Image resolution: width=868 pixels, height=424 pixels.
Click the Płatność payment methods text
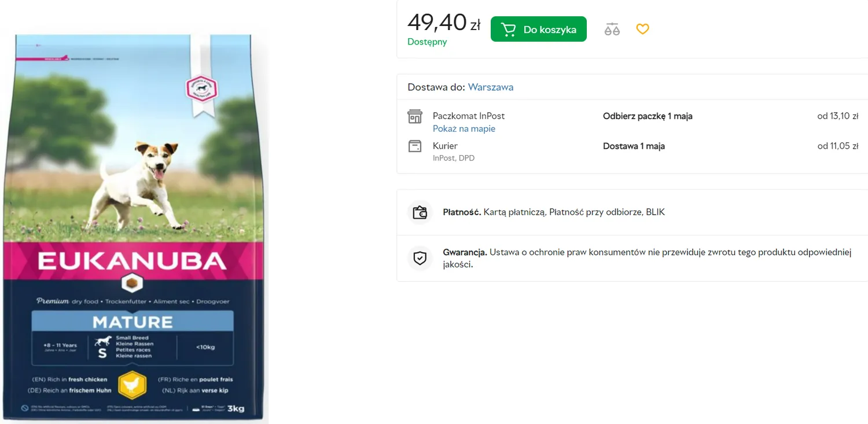coord(554,212)
